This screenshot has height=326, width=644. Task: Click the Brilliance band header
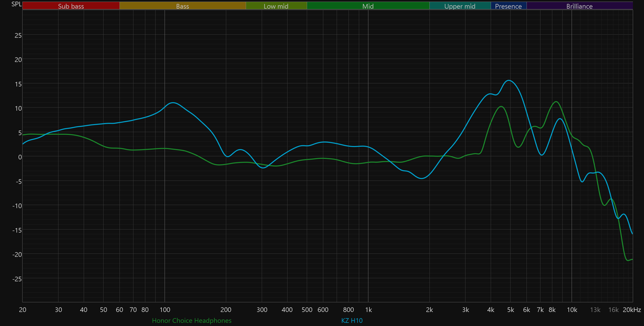tap(579, 6)
